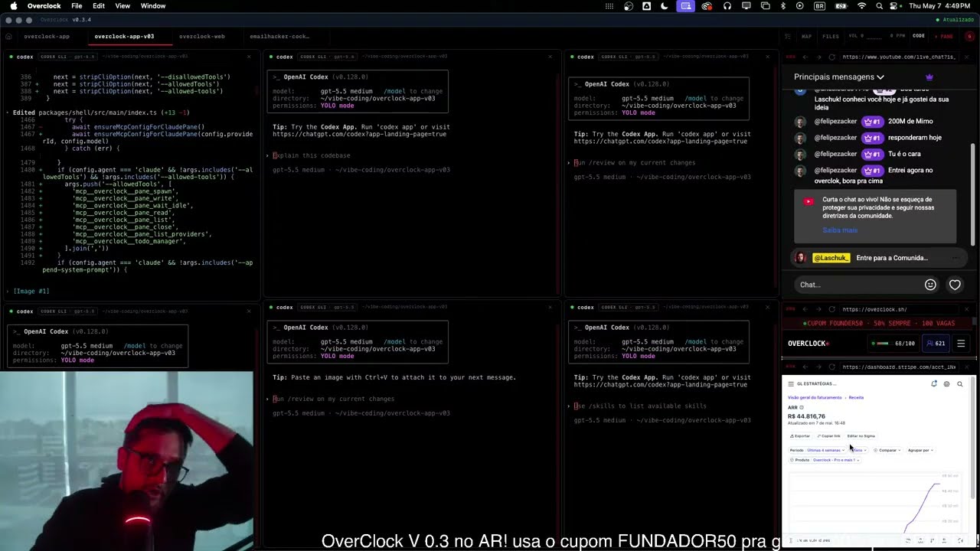Click the red G avatar icon
The height and width of the screenshot is (551, 980).
[x=969, y=36]
